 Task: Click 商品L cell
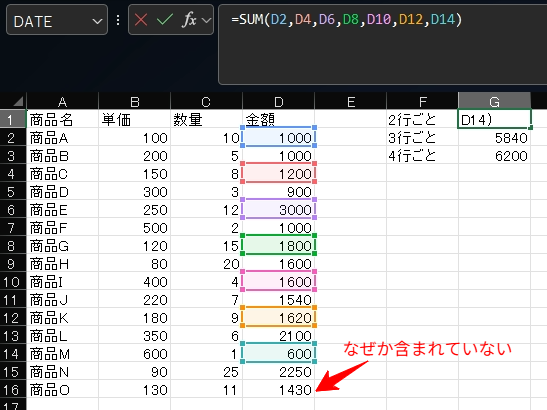(62, 336)
